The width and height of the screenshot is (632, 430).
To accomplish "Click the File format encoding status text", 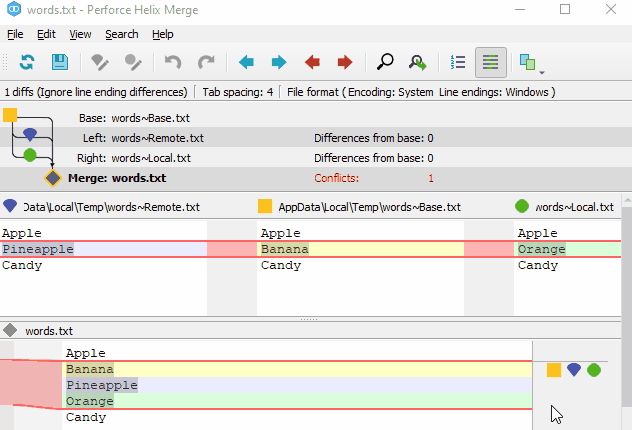I will [421, 92].
